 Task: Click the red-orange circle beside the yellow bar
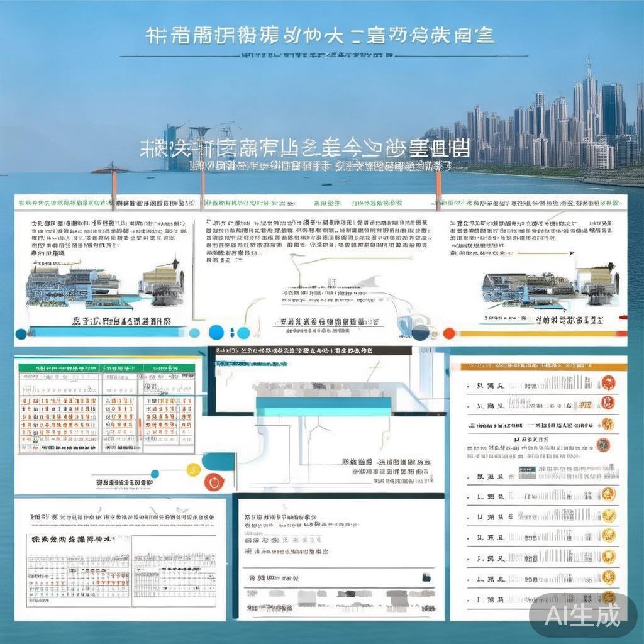click(449, 333)
